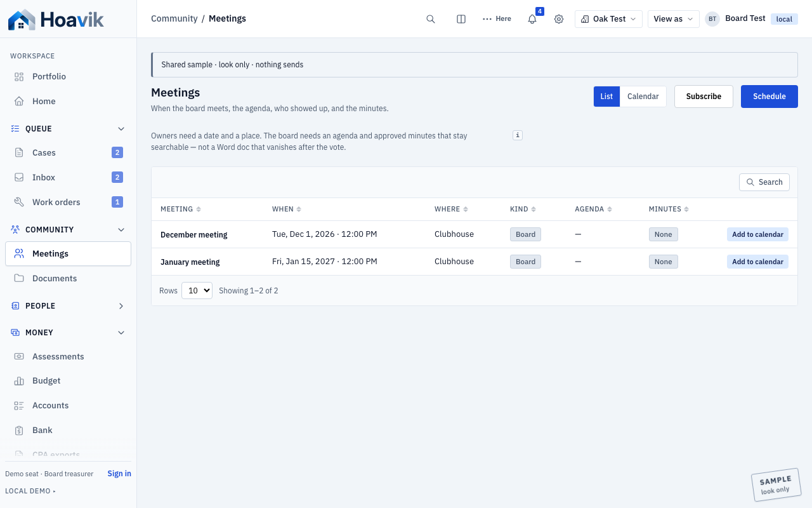Open Work orders in the sidebar
The width and height of the screenshot is (812, 508).
(x=68, y=203)
